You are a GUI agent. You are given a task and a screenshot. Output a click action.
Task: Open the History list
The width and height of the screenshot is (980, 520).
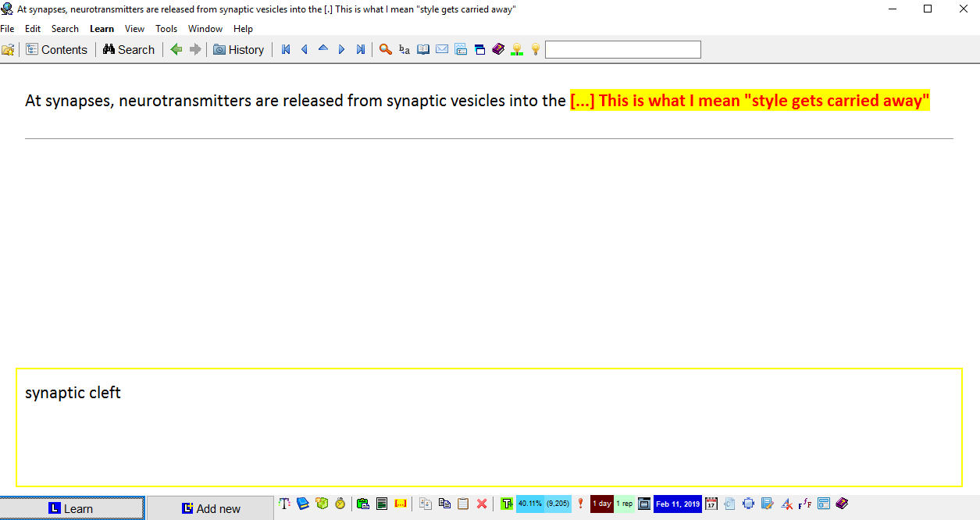239,49
